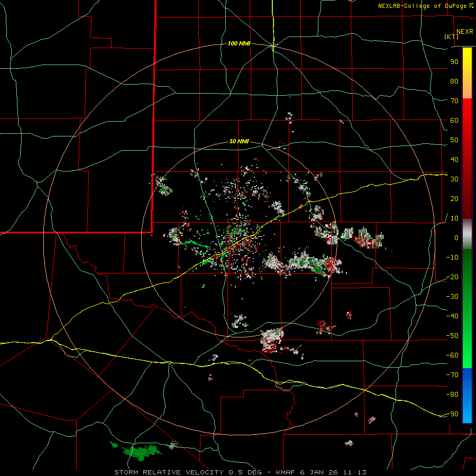Click the positive 40 scale value
The height and width of the screenshot is (476, 476).
pyautogui.click(x=454, y=159)
